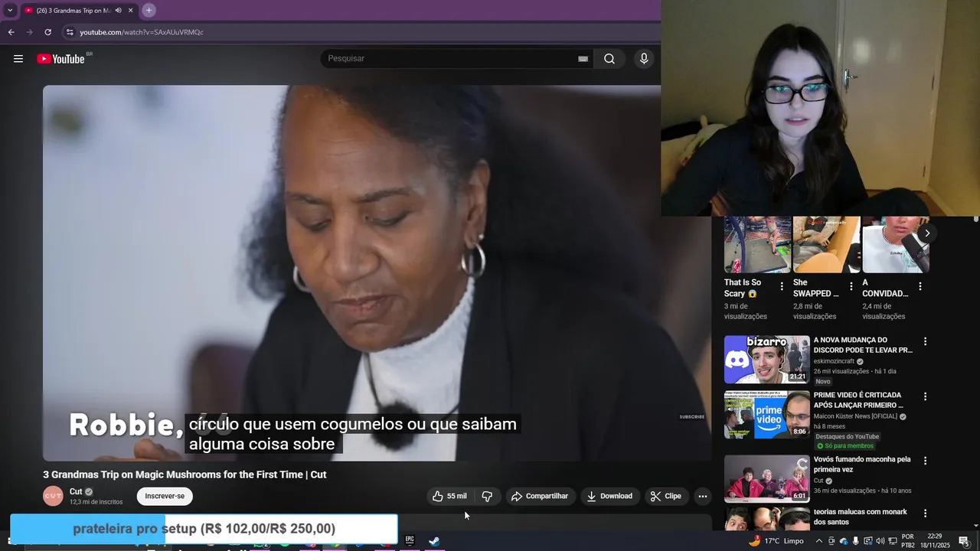The image size is (980, 551).
Task: Open options for the Discord video
Action: tap(925, 341)
